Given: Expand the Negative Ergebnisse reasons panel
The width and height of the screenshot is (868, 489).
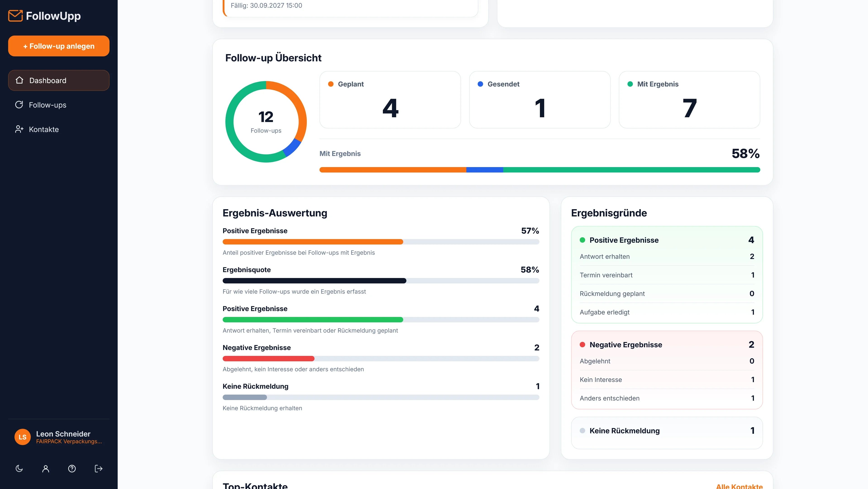Looking at the screenshot, I should [x=667, y=370].
